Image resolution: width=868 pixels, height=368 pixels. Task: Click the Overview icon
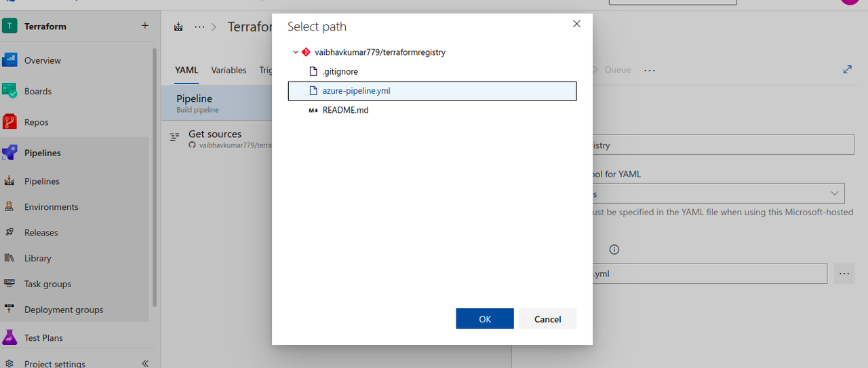click(x=9, y=60)
